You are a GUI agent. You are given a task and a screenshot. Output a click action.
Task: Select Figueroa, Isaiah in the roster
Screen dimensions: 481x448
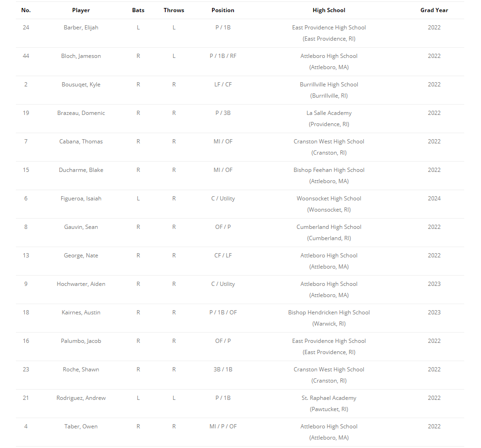pyautogui.click(x=81, y=199)
